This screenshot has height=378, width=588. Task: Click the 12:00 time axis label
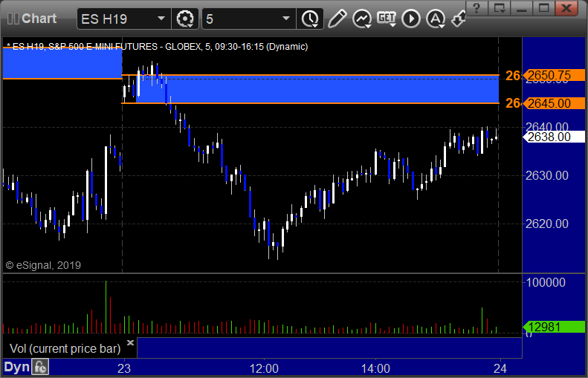tap(264, 368)
